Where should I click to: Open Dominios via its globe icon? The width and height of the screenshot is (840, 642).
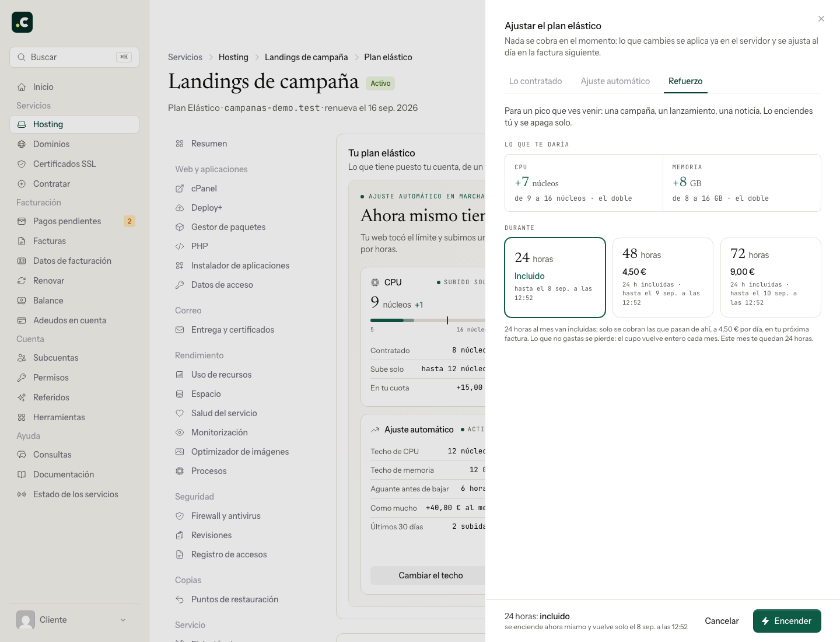coord(22,144)
